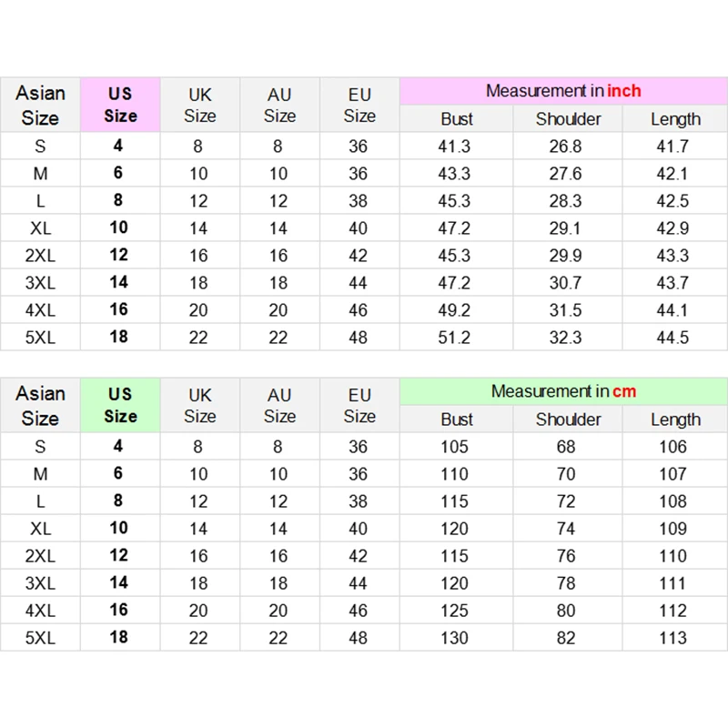Select the "Measurement in cm" header
The height and width of the screenshot is (728, 728).
pyautogui.click(x=563, y=391)
